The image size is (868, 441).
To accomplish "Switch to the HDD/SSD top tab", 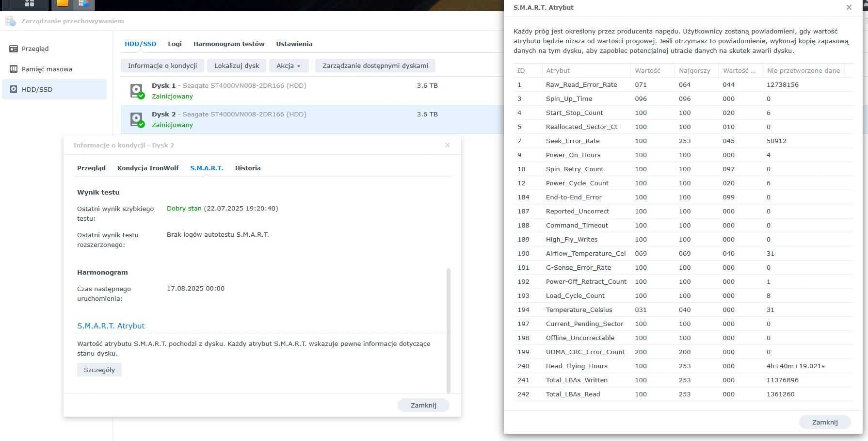I will pos(141,44).
